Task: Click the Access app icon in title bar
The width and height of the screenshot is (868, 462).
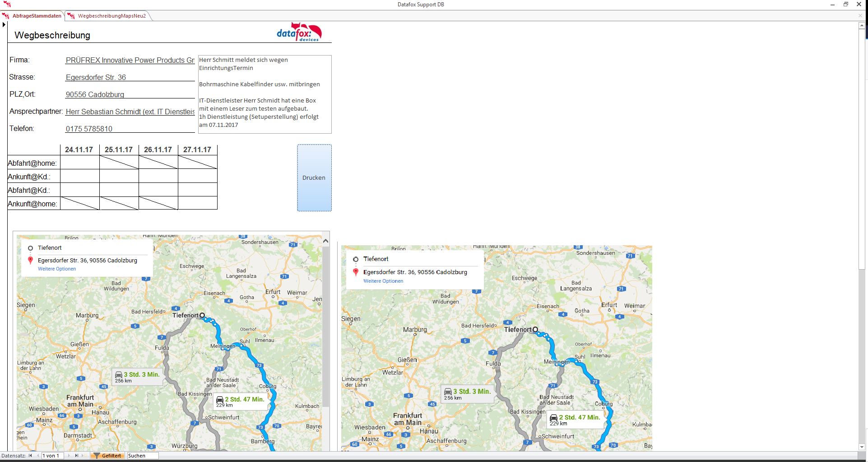Action: [7, 4]
